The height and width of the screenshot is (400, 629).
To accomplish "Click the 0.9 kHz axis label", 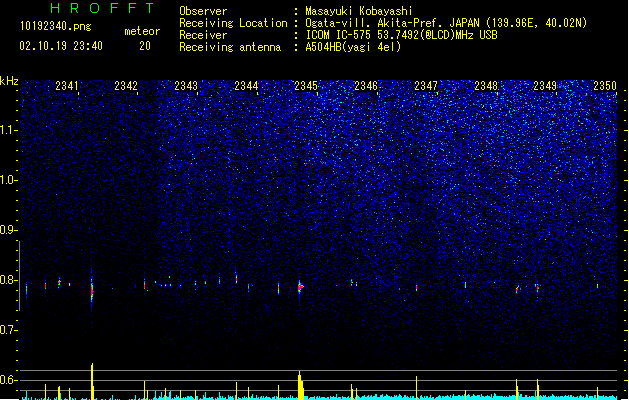I will tap(9, 230).
